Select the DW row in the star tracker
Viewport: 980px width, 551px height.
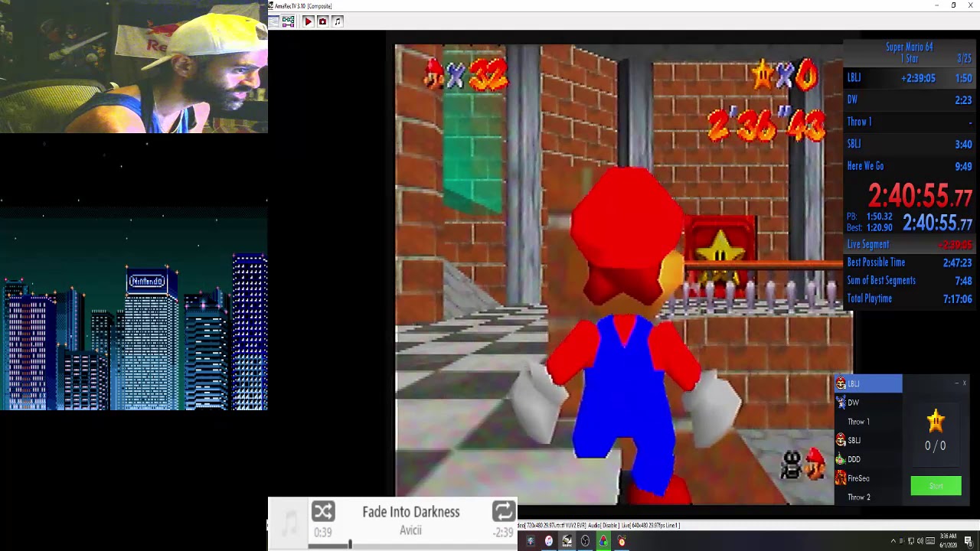(868, 403)
